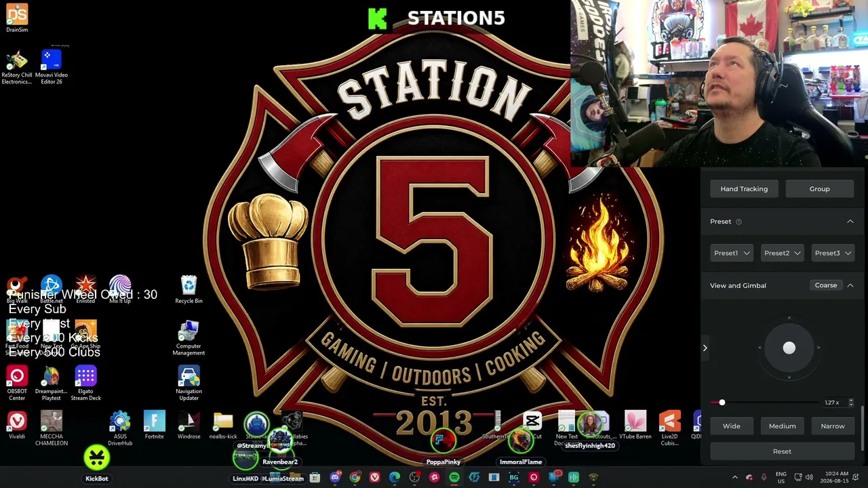868x488 pixels.
Task: Collapse the View and Gimbal section
Action: [850, 285]
